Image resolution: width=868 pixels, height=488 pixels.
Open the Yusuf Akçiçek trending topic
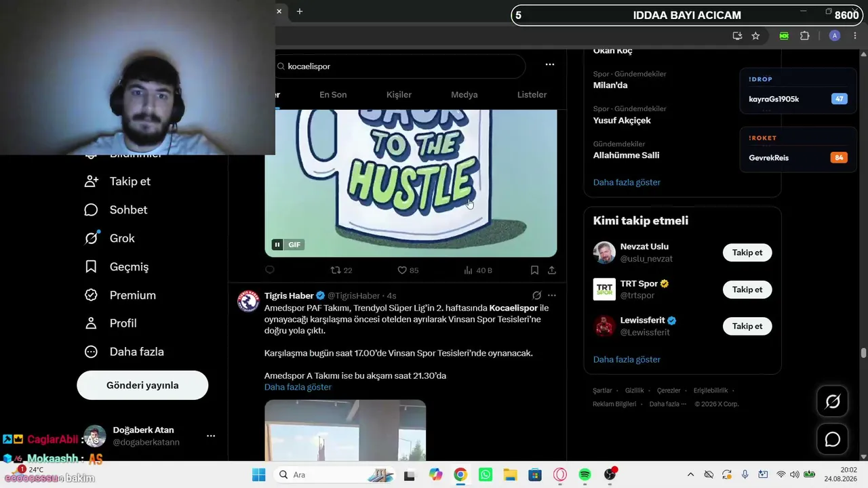pos(622,121)
